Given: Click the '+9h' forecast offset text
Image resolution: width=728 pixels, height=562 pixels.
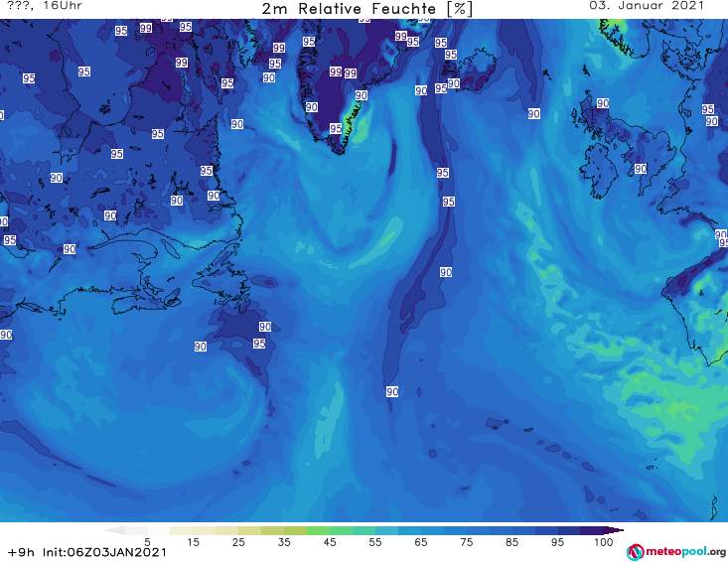Looking at the screenshot, I should [x=21, y=552].
